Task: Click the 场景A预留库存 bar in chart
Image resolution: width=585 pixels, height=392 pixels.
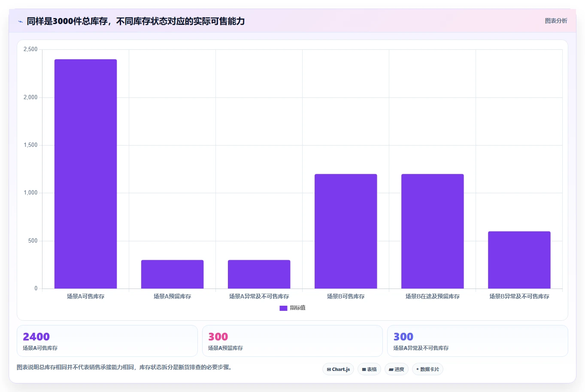Action: click(172, 274)
